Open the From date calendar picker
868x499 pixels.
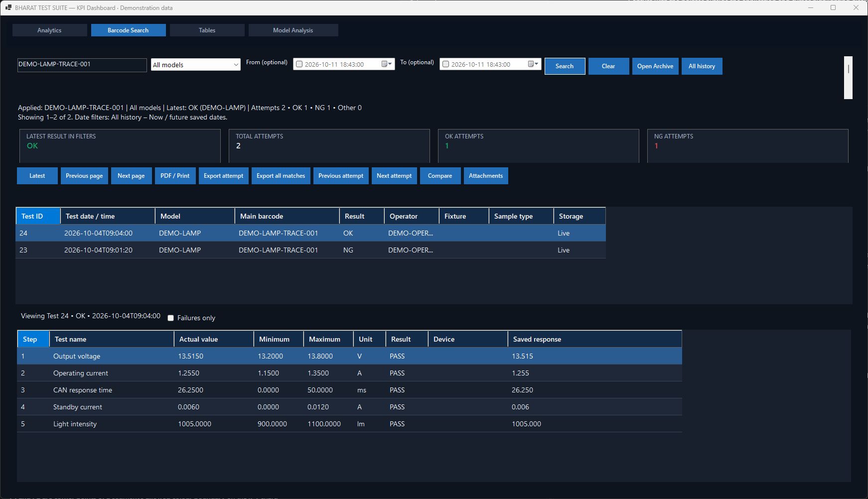click(387, 64)
